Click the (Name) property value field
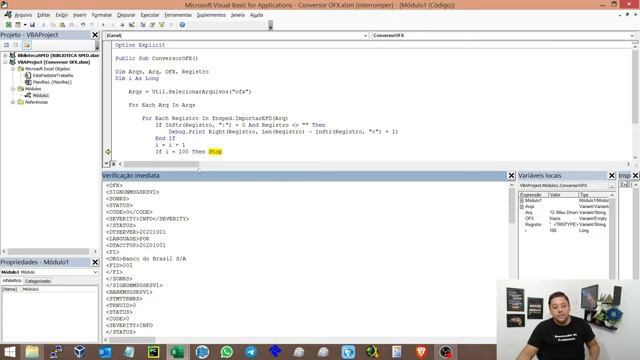The width and height of the screenshot is (640, 360). (x=59, y=289)
